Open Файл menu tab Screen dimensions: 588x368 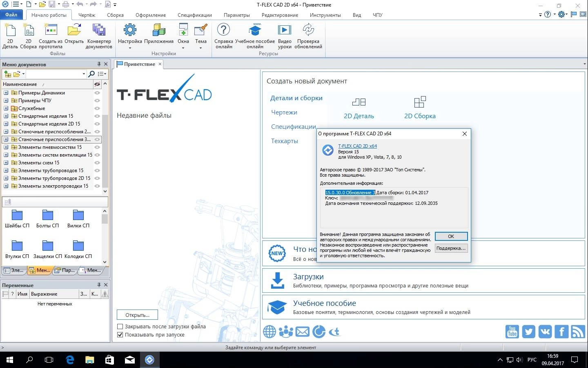pos(11,15)
